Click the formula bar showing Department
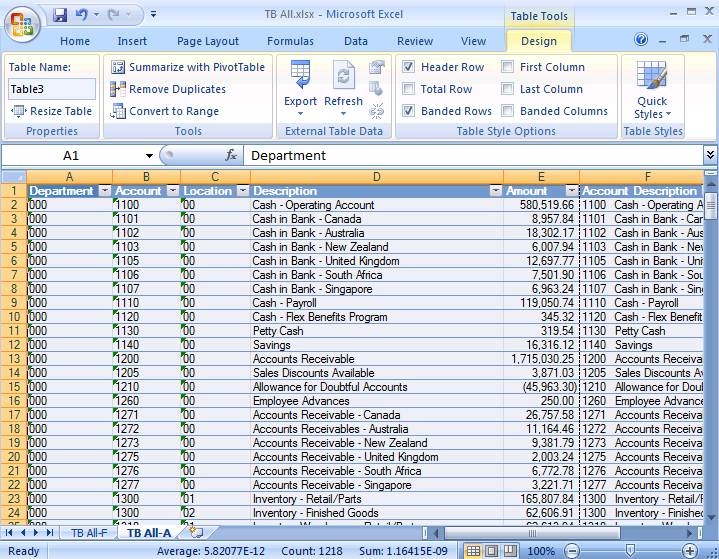The image size is (719, 559). tap(473, 155)
